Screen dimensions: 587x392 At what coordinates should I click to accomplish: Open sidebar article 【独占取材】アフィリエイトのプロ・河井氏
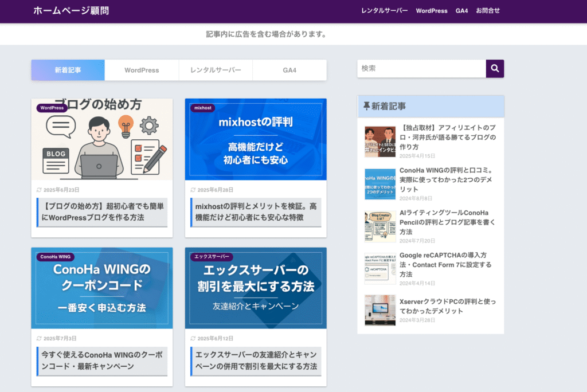[x=448, y=137]
